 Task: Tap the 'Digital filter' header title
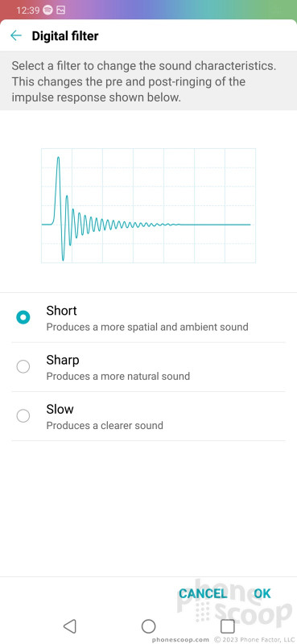click(x=65, y=35)
